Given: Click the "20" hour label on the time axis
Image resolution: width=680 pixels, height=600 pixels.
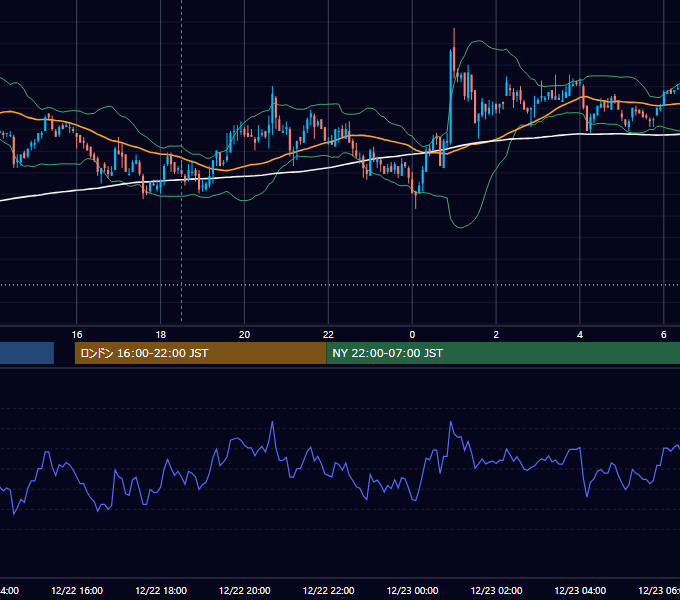Looking at the screenshot, I should [245, 335].
